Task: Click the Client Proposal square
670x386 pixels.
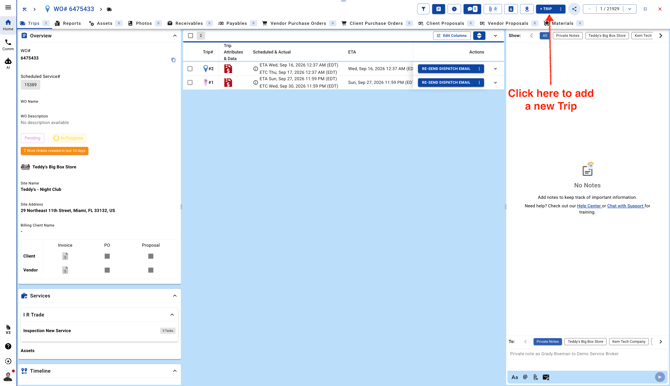Action: coord(151,256)
